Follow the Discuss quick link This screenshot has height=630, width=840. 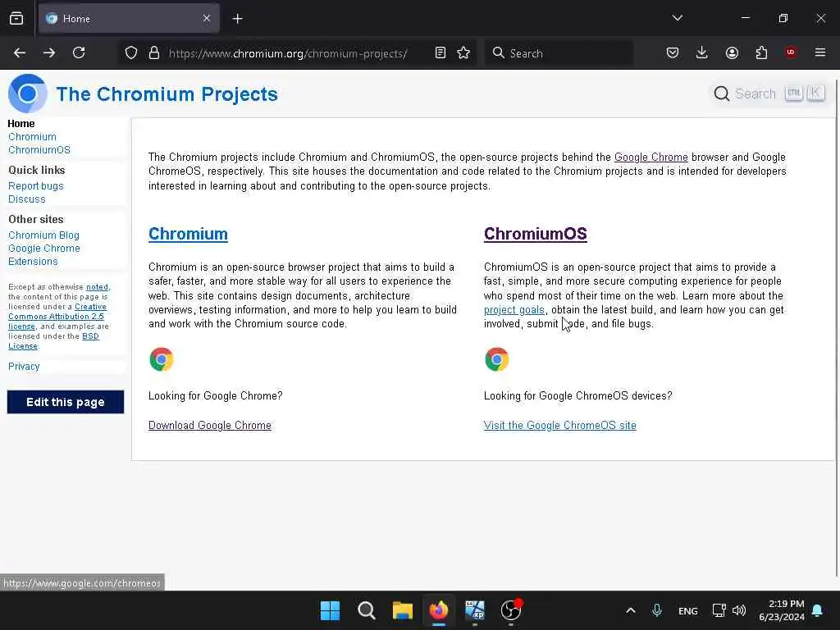pos(27,199)
